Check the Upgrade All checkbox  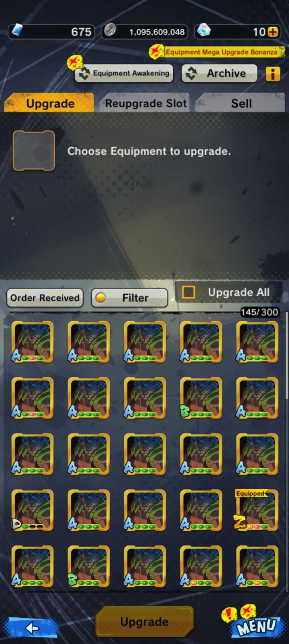point(189,292)
